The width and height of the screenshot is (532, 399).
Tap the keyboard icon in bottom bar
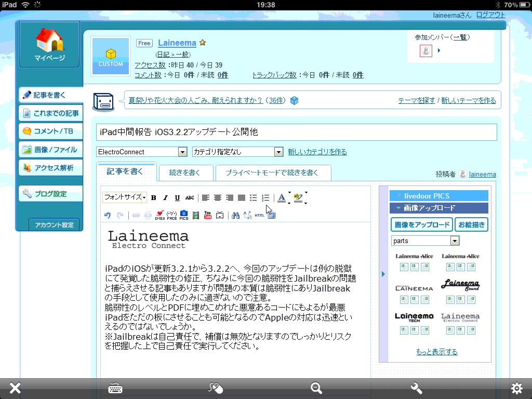115,388
